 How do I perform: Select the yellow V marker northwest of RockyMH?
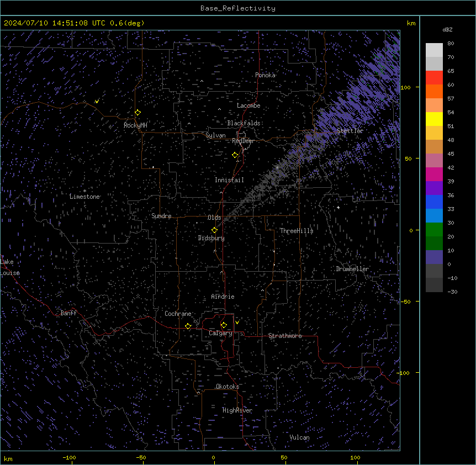tap(97, 102)
